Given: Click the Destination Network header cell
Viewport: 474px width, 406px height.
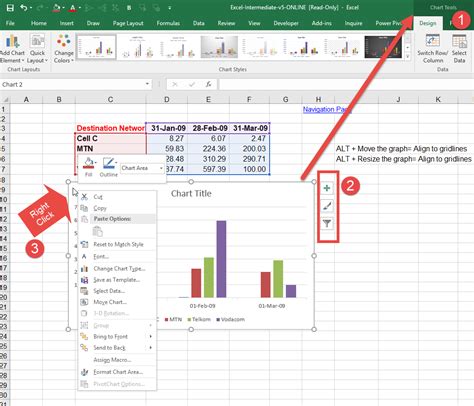Looking at the screenshot, I should [x=111, y=128].
